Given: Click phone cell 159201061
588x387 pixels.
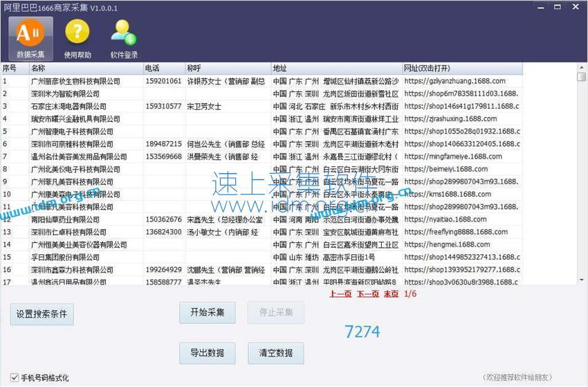Looking at the screenshot, I should [163, 81].
